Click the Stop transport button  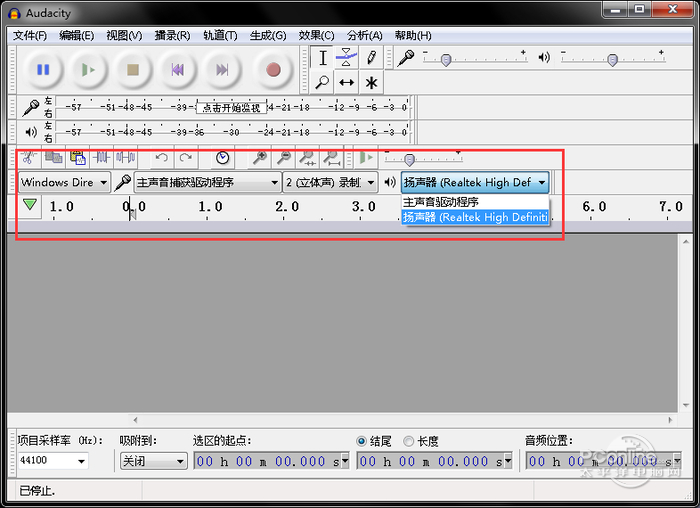pyautogui.click(x=133, y=70)
